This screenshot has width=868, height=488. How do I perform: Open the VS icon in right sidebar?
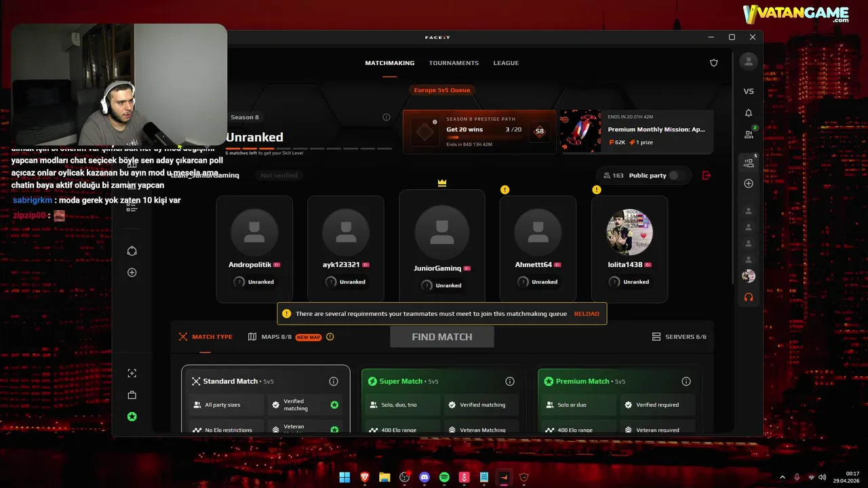point(749,91)
